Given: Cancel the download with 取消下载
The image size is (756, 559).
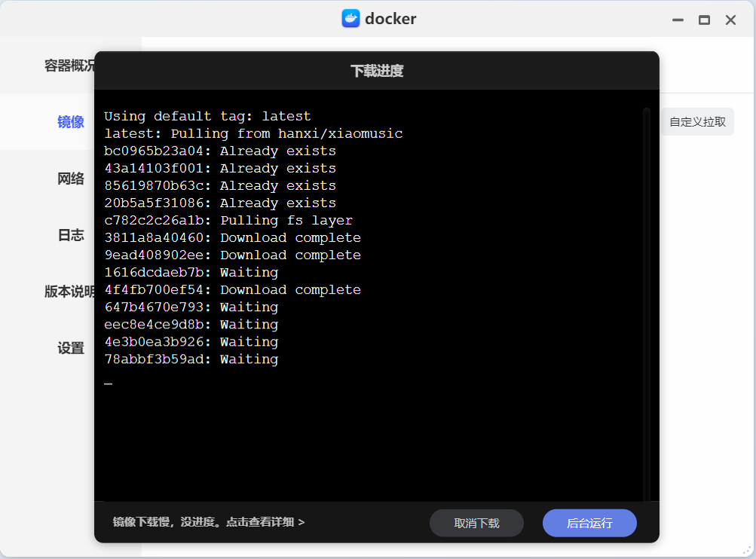Looking at the screenshot, I should 476,523.
